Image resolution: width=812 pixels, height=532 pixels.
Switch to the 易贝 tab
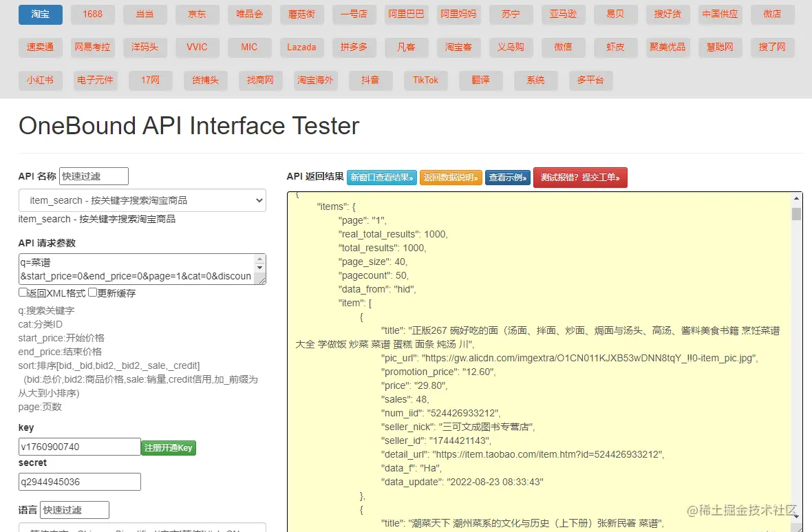tap(616, 14)
